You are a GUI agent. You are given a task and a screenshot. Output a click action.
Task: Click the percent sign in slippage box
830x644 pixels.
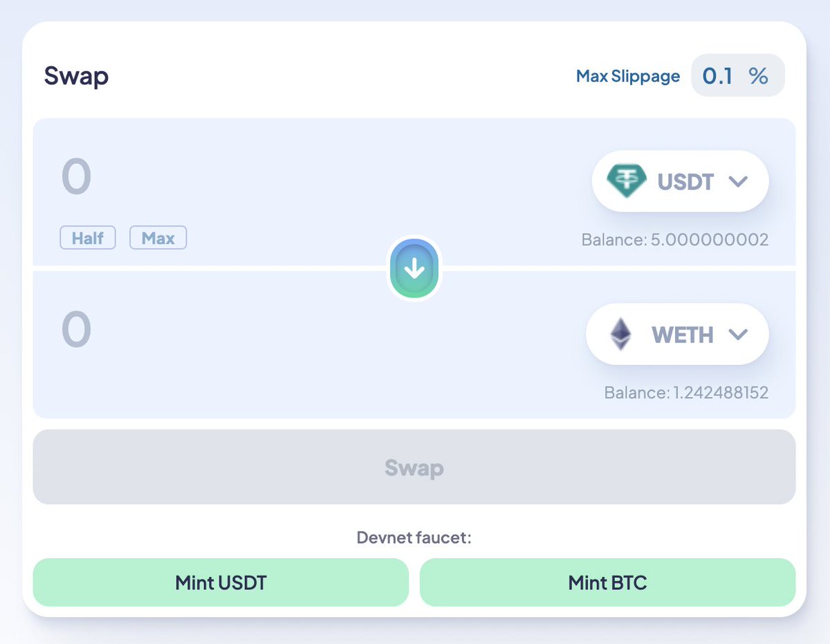coord(759,75)
